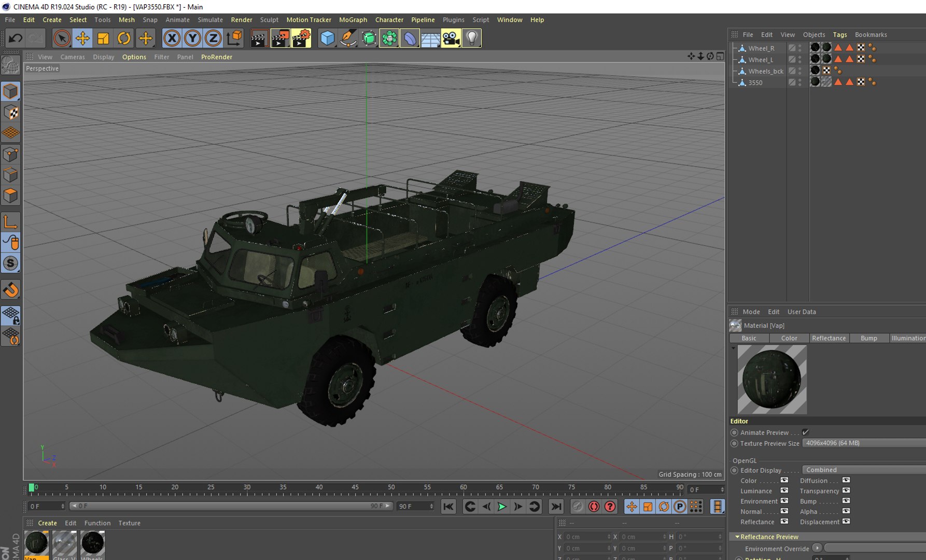Play the animation forwards

point(502,507)
